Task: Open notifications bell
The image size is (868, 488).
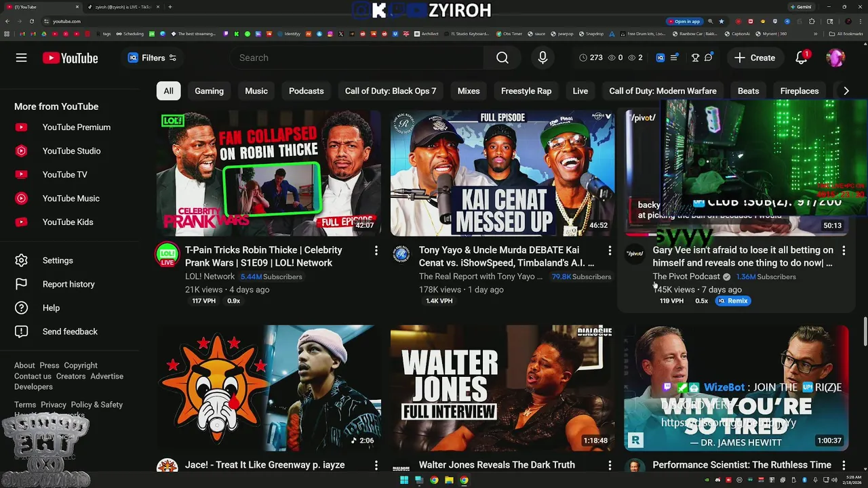Action: 802,58
